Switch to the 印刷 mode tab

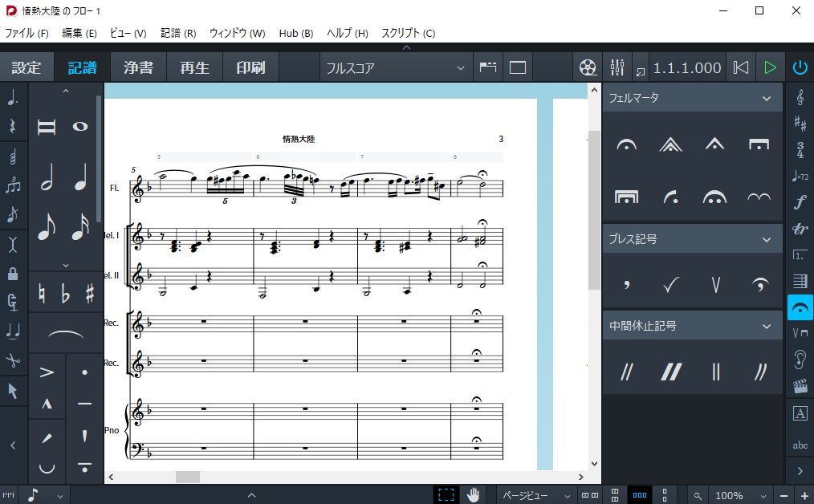click(x=250, y=67)
